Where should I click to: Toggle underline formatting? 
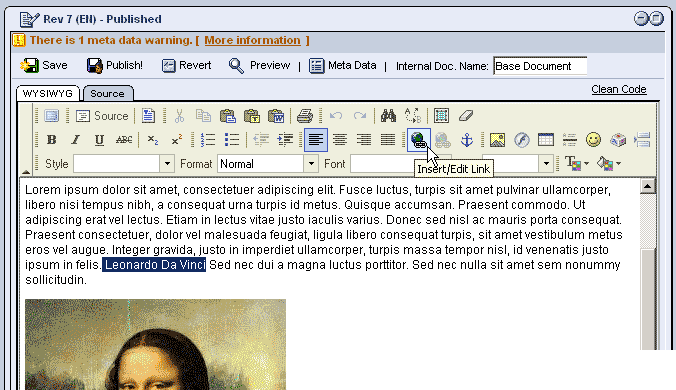100,140
